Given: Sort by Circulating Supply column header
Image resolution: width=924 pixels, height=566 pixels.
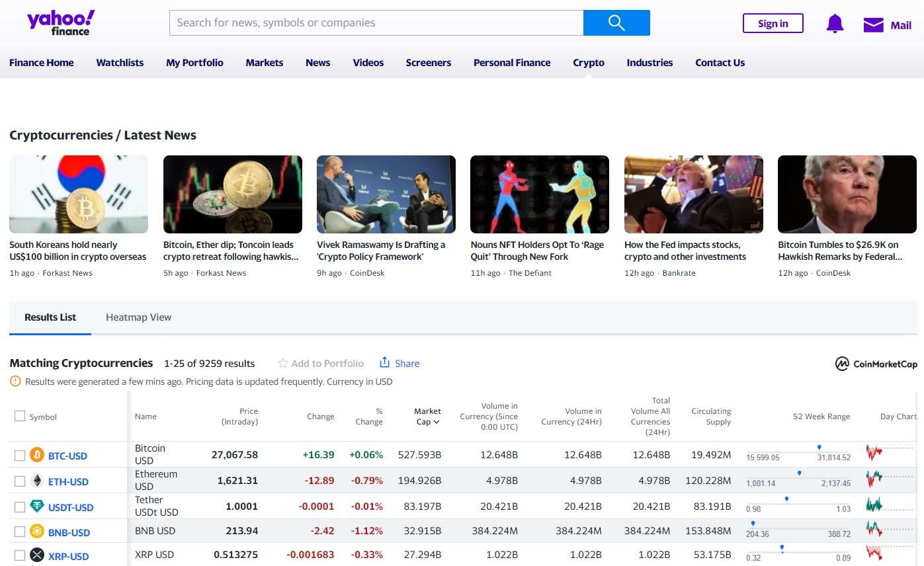Looking at the screenshot, I should pos(711,417).
